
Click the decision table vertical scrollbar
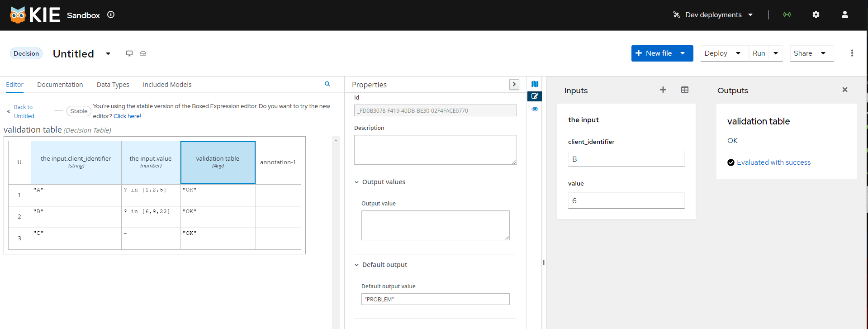336,232
